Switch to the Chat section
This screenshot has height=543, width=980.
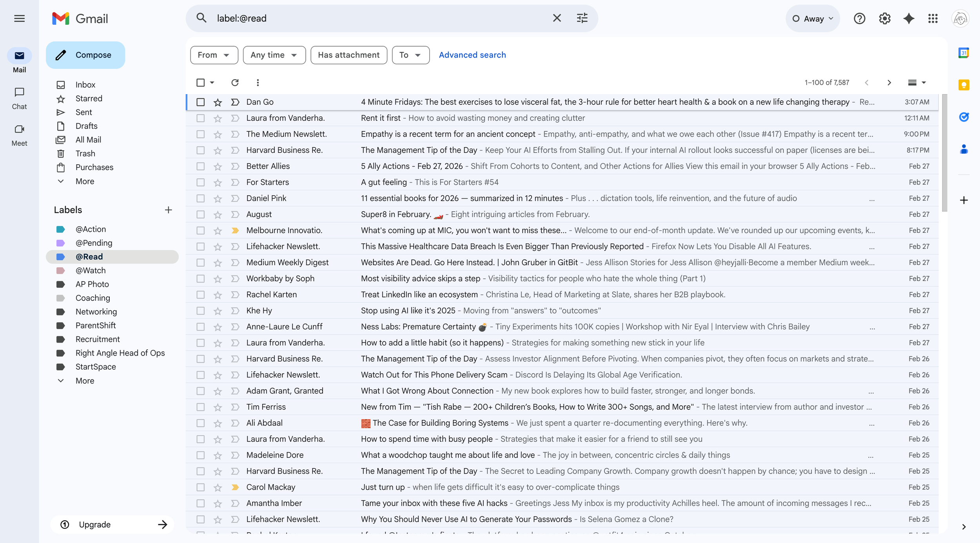(19, 98)
